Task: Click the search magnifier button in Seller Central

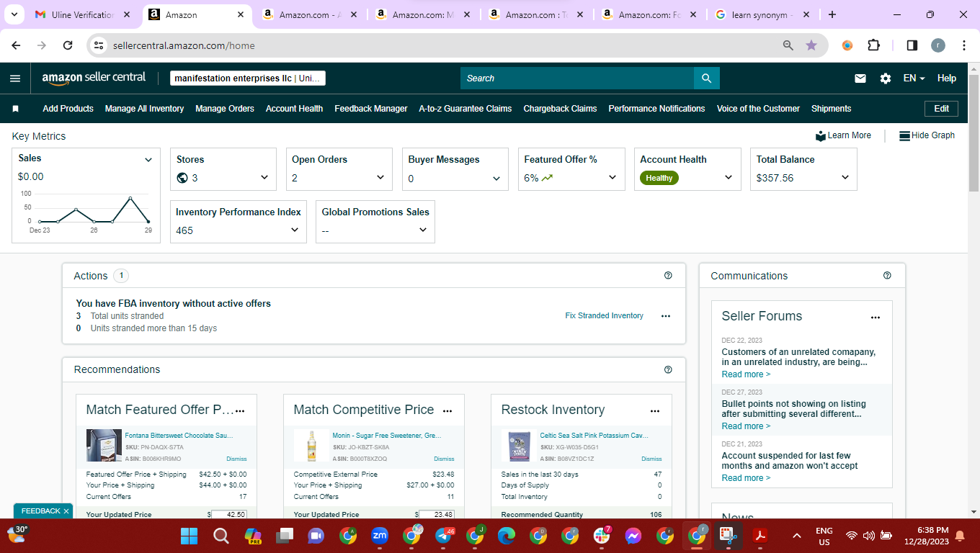Action: (x=706, y=78)
